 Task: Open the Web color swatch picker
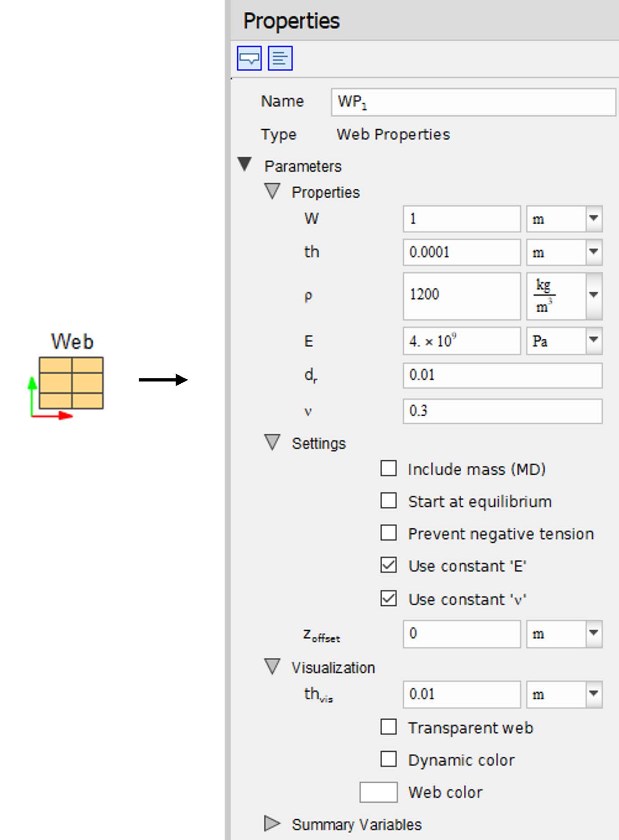click(378, 792)
